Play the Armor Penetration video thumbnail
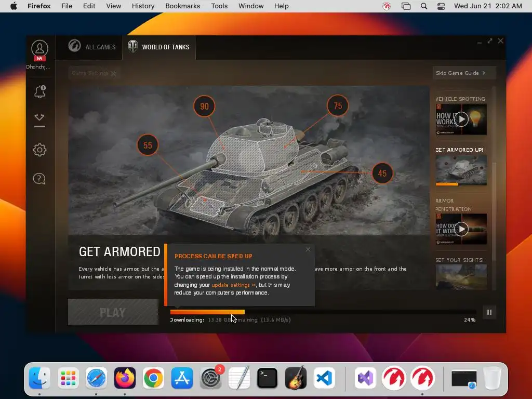The height and width of the screenshot is (399, 532). (x=461, y=229)
